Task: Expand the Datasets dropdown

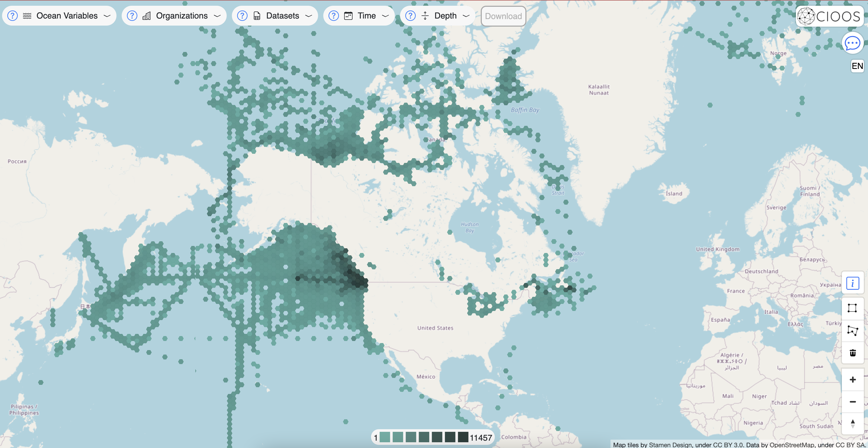Action: [x=309, y=16]
